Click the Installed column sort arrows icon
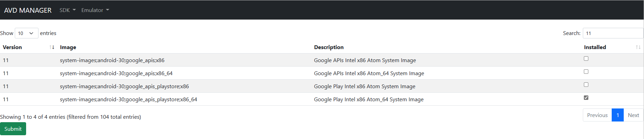This screenshot has height=139, width=644. point(638,47)
